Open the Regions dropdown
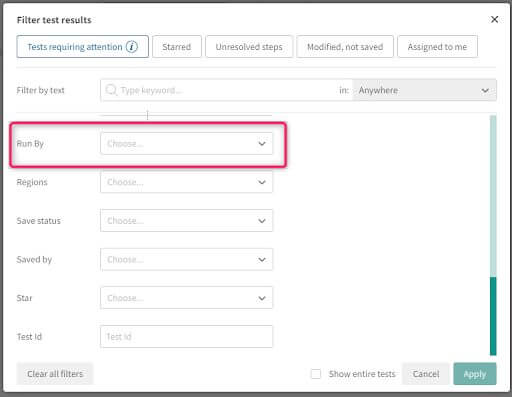Viewport: 512px width, 397px height. click(x=186, y=182)
